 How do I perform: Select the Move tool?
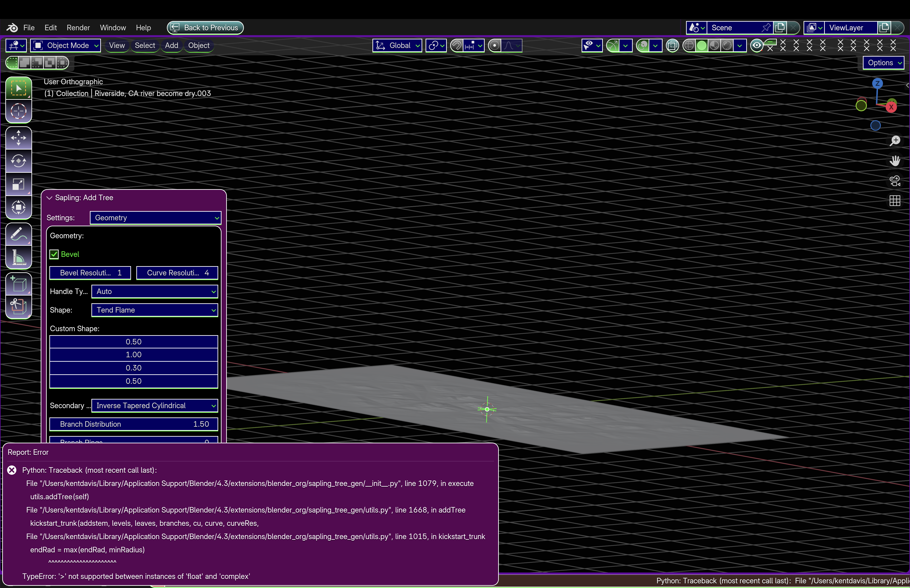coord(18,138)
